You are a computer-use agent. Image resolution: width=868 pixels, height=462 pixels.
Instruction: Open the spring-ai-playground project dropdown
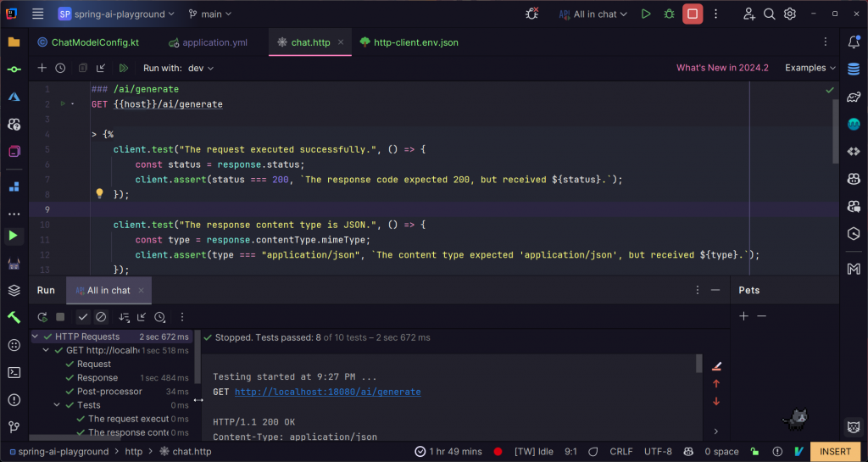pos(116,14)
